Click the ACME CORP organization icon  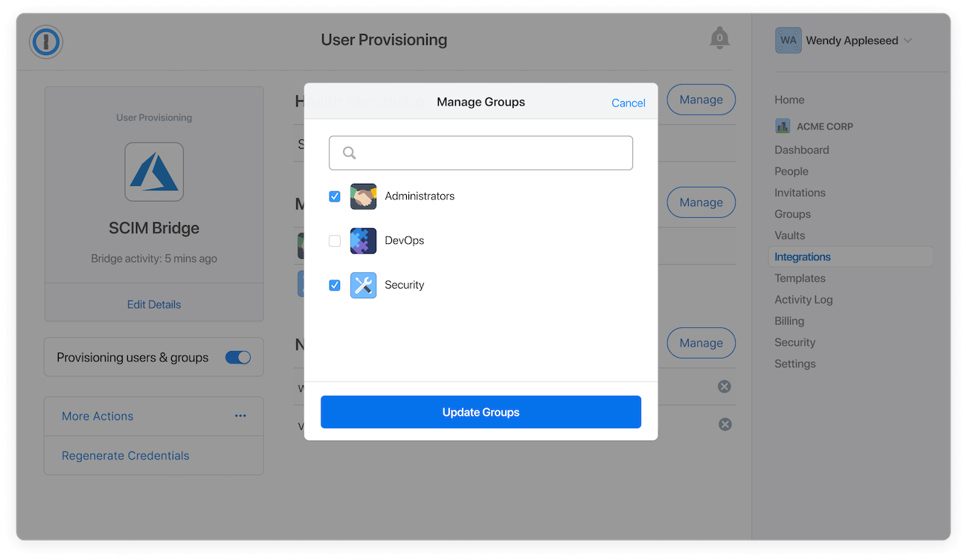[x=782, y=126]
